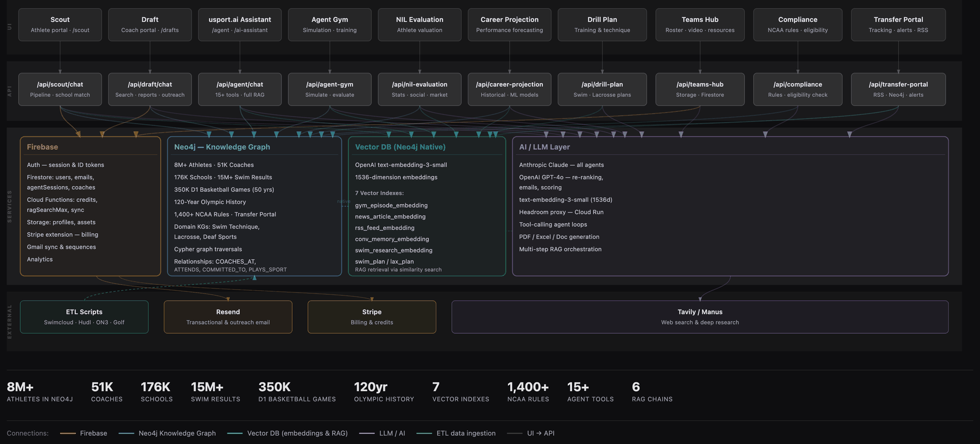This screenshot has width=980, height=444.
Task: Select the Compliance NCAA rules card
Action: [x=798, y=25]
